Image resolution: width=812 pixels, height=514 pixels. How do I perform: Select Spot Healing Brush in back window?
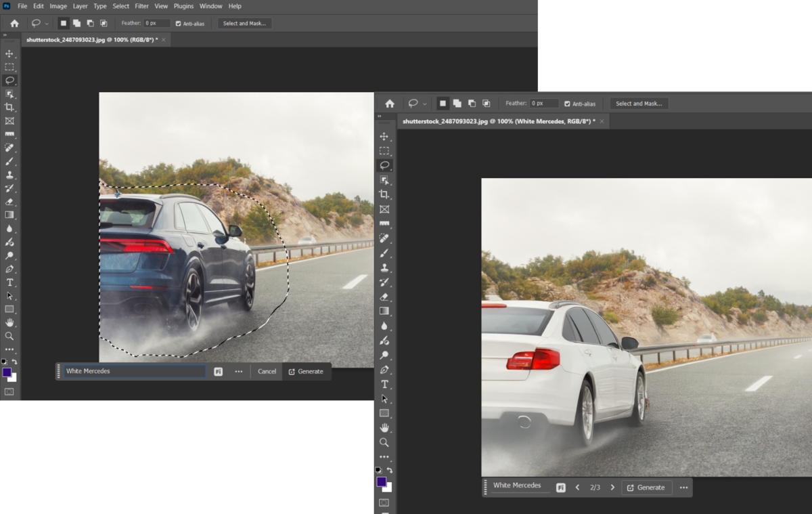[x=9, y=148]
